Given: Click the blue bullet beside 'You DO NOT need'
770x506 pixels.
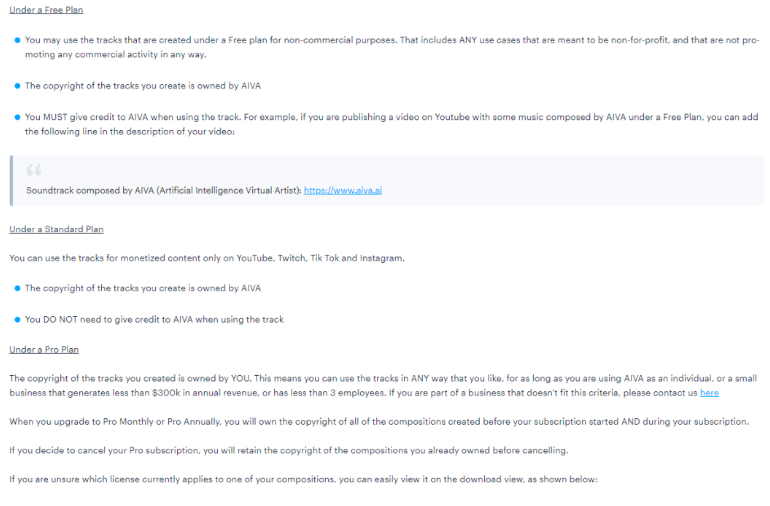Looking at the screenshot, I should tap(17, 320).
